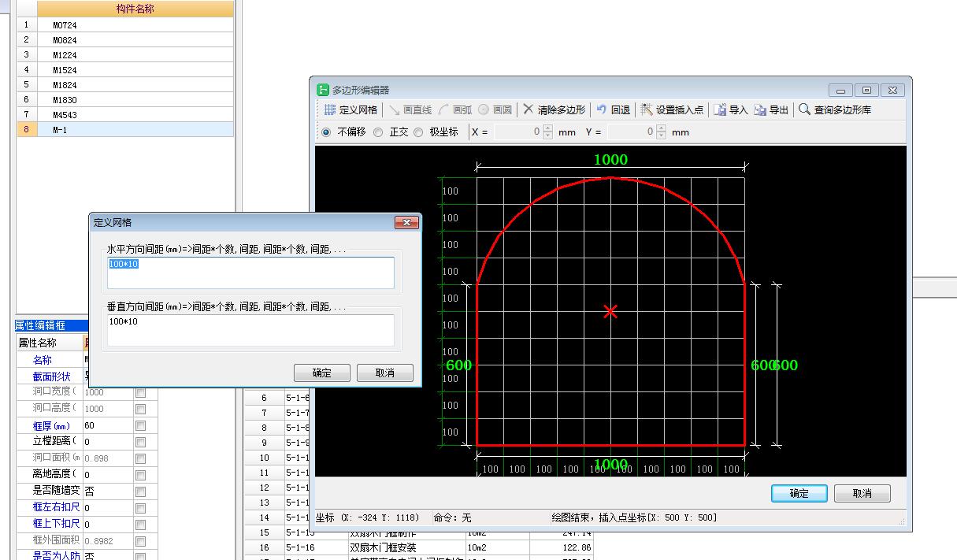Toggle checkbox for 洞口高度 property
The height and width of the screenshot is (560, 957).
(x=140, y=409)
